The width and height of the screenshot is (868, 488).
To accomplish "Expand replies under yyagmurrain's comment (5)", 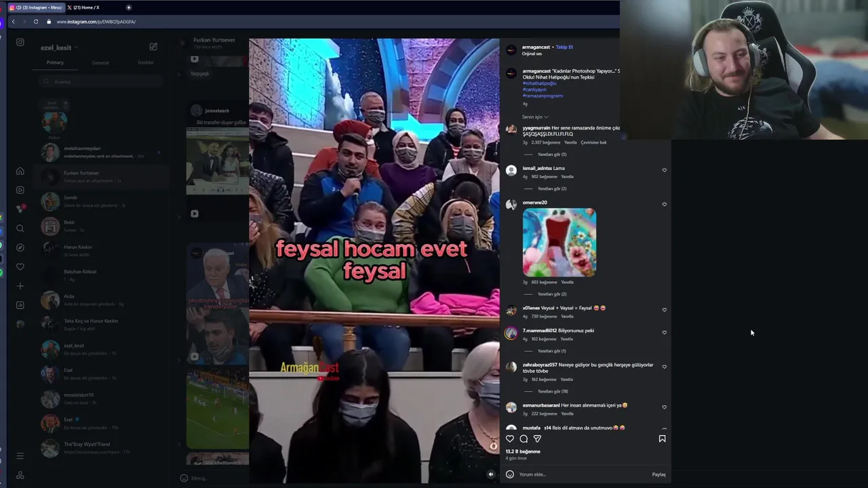I will [551, 155].
